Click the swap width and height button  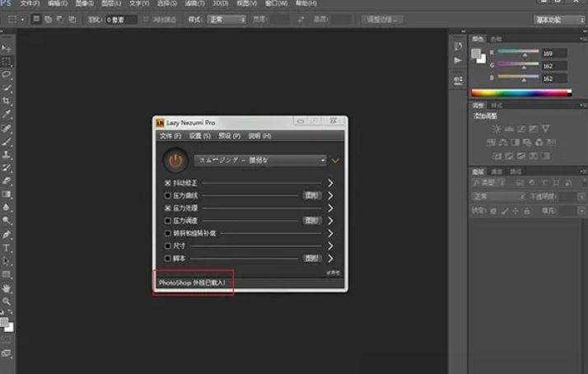coord(301,19)
